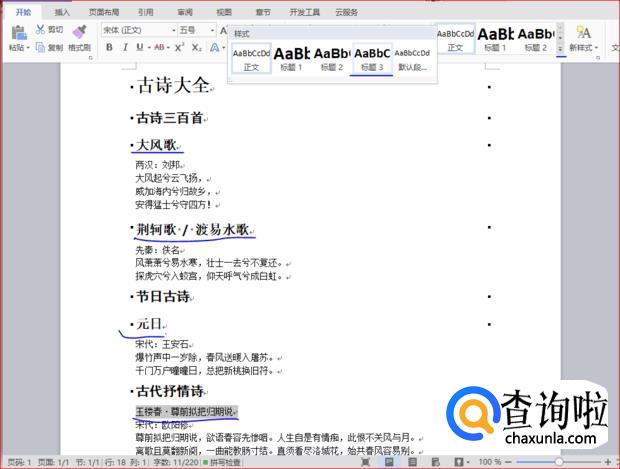
Task: Apply 标题 3 style in the styles popup
Action: [372, 59]
